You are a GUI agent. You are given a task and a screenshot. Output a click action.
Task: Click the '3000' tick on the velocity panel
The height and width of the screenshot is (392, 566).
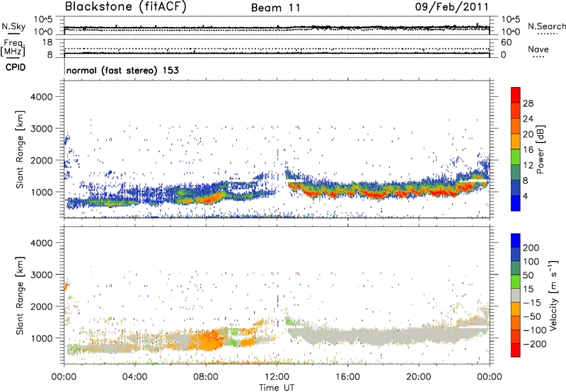pyautogui.click(x=41, y=275)
